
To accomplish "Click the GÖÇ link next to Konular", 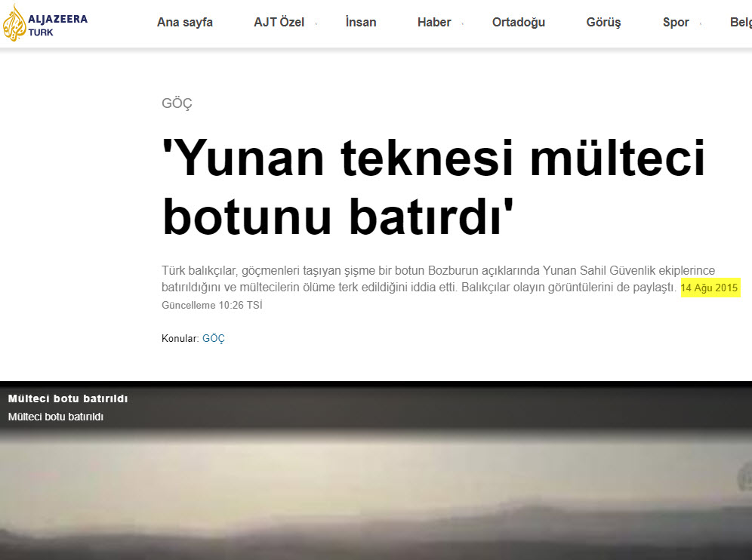I will tap(214, 339).
